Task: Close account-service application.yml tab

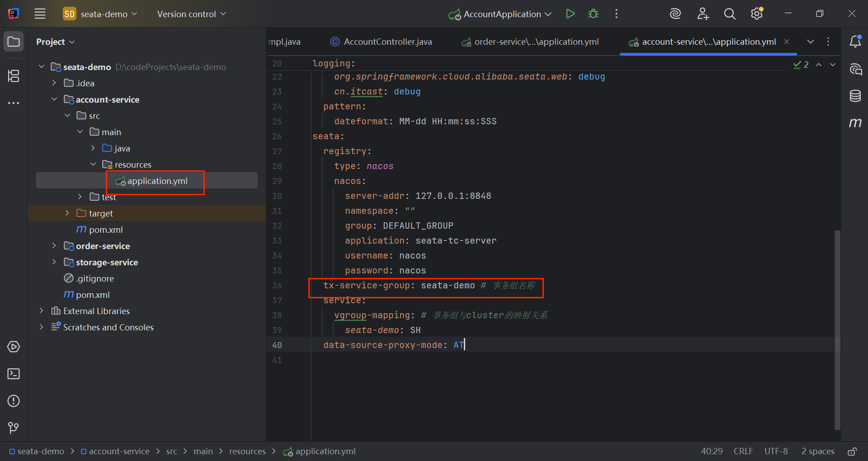Action: 787,42
